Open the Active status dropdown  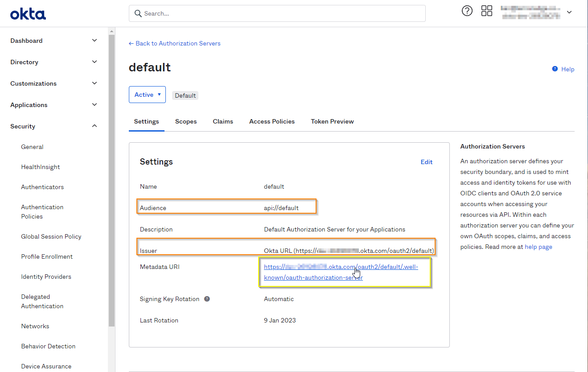point(147,95)
